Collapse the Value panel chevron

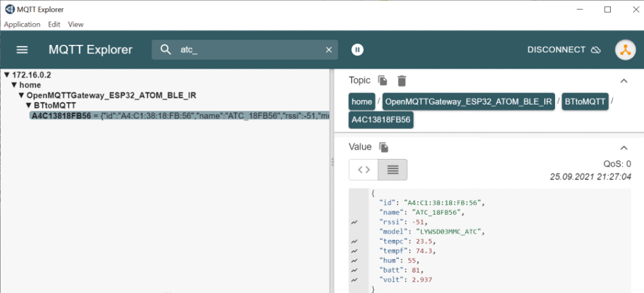[624, 148]
